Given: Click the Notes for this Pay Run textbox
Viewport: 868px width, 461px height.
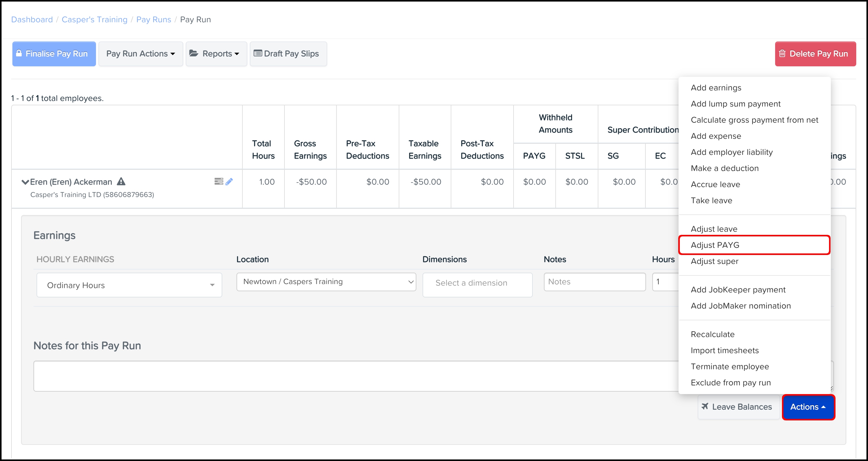Looking at the screenshot, I should click(354, 376).
